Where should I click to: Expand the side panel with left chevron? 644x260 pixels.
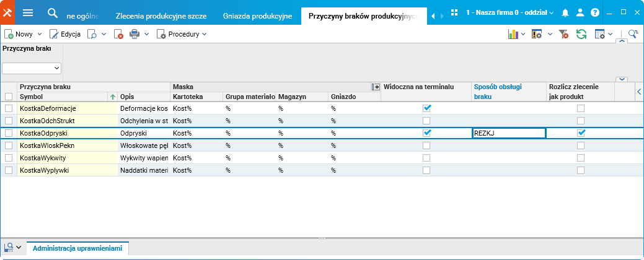[639, 92]
